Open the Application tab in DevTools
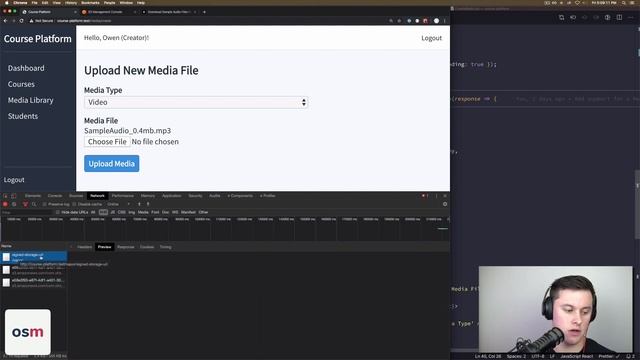Screen dimensions: 640x360 click(x=171, y=196)
